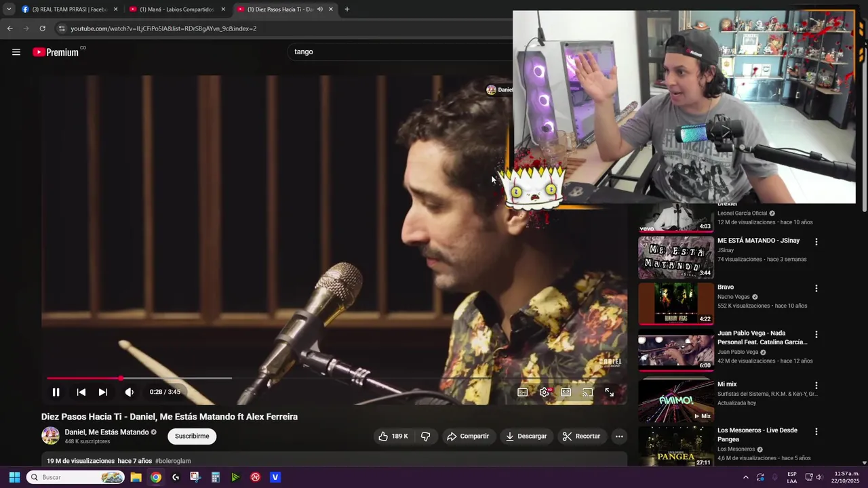Show hidden system tray icons
Screen dimensions: 868x488
[745, 477]
